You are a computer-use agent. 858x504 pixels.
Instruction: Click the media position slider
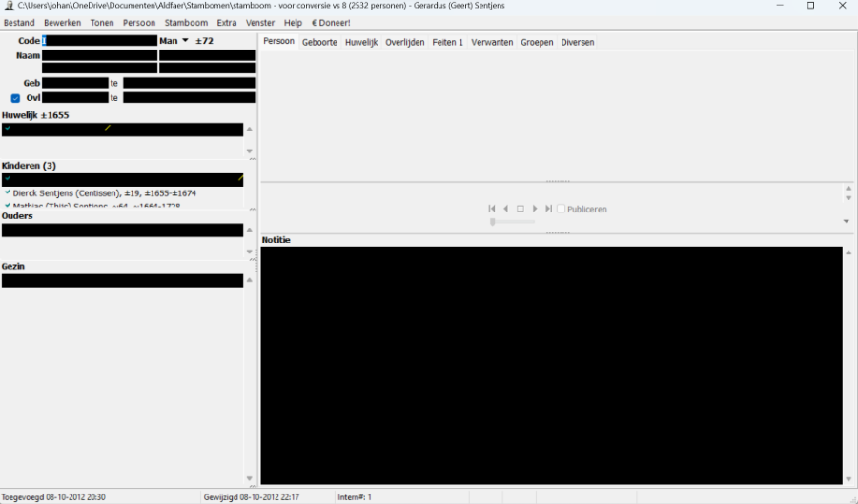(512, 222)
